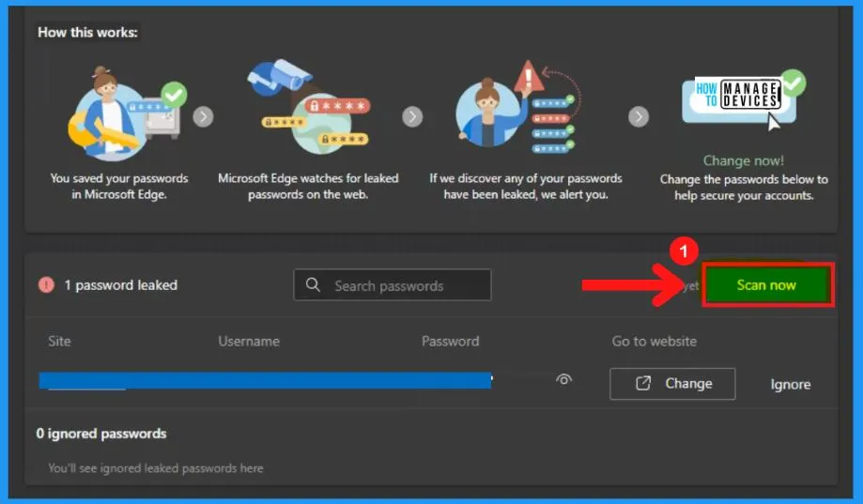Click the saved passwords illustration with key
Screen dimensions: 863x504
[x=127, y=114]
